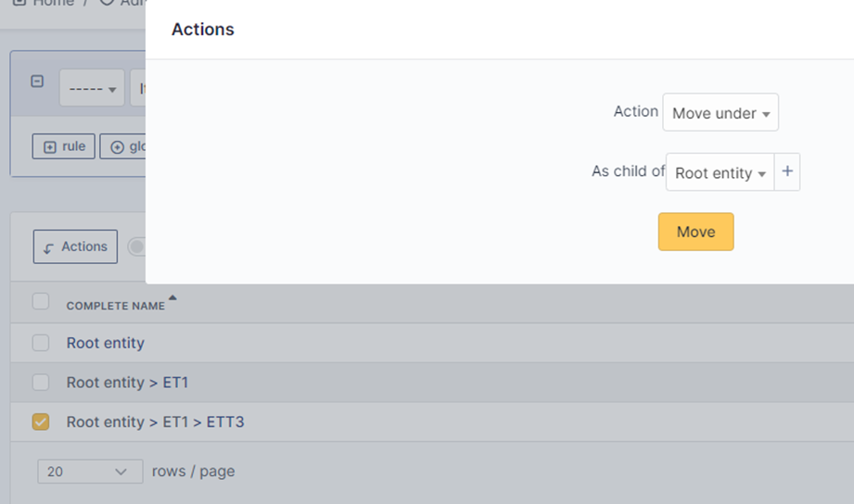Screen dimensions: 854x504
Task: Click the collapse icon in the search criteria panel
Action: point(37,82)
